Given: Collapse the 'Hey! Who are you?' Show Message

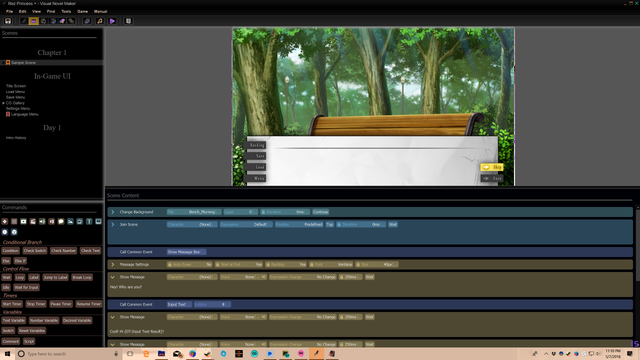Looking at the screenshot, I should (113, 277).
